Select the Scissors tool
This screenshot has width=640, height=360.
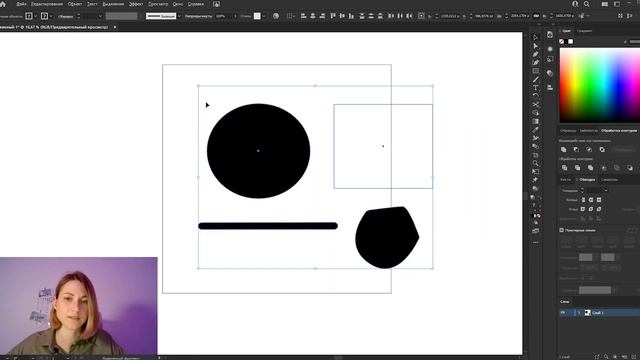click(536, 104)
